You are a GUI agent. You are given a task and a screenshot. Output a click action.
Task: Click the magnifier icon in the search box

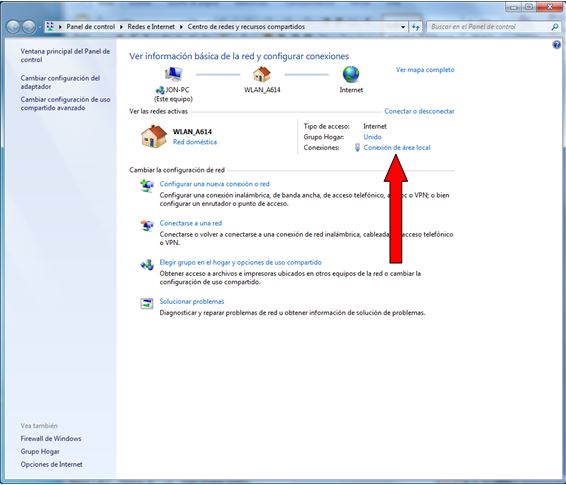(x=555, y=27)
